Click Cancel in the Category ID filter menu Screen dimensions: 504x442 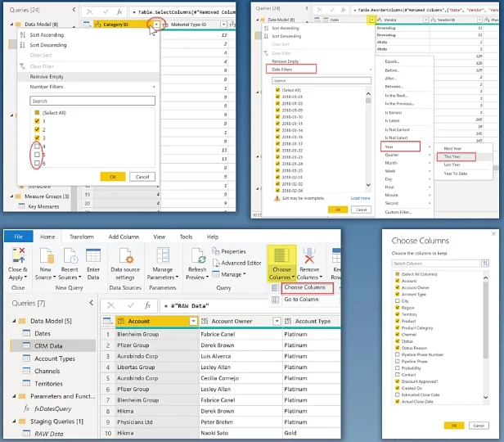142,177
